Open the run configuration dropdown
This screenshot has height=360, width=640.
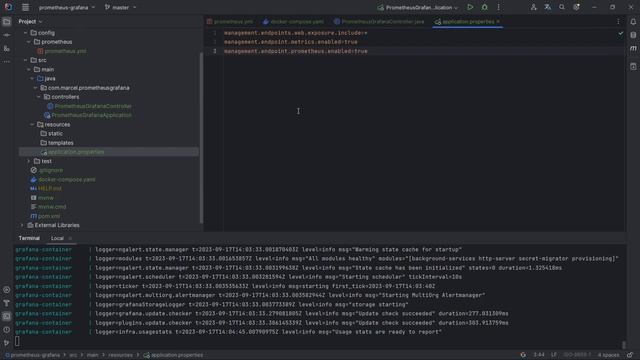418,7
